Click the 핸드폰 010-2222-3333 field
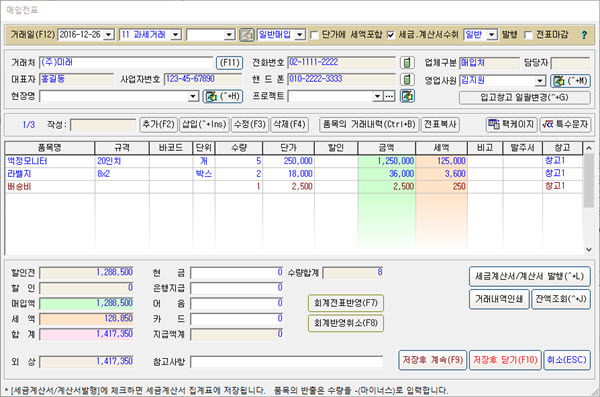 (x=341, y=79)
